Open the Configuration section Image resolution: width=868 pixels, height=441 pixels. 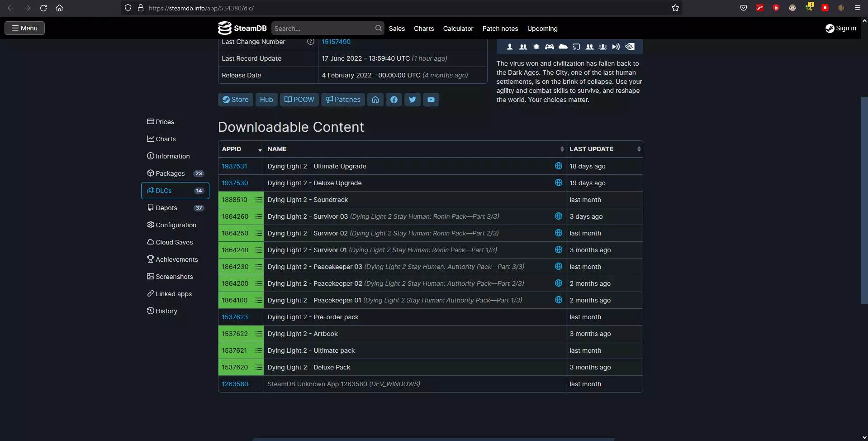pyautogui.click(x=171, y=225)
